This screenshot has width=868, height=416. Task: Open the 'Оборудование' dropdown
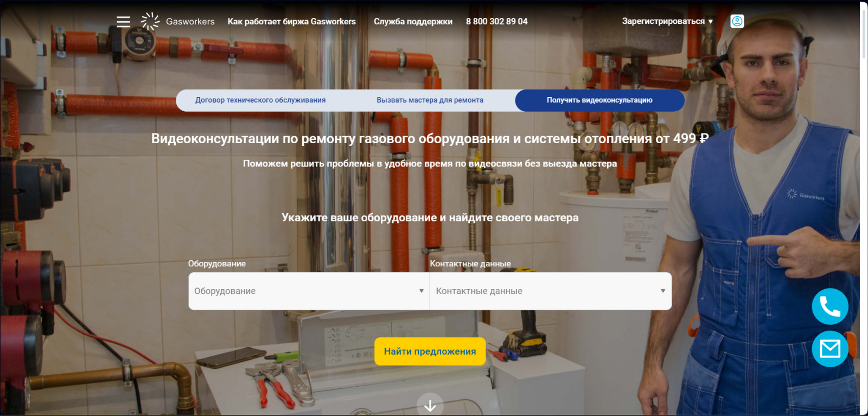click(309, 291)
